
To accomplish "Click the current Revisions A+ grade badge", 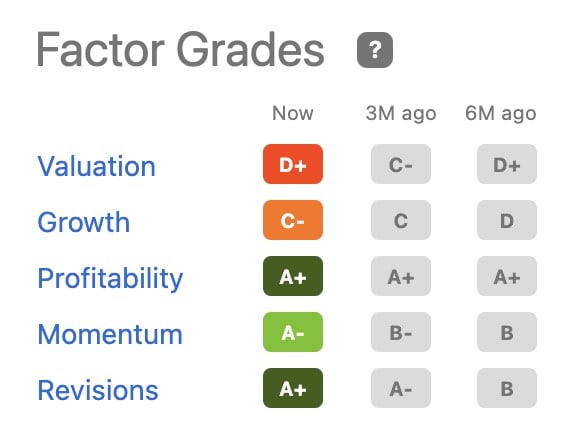I will tap(293, 388).
